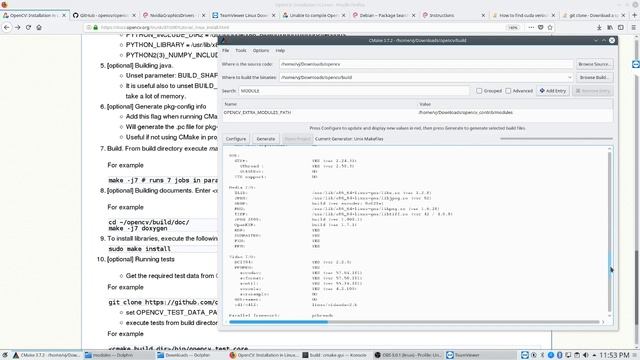
Task: Click the Add Entry button
Action: 553,91
